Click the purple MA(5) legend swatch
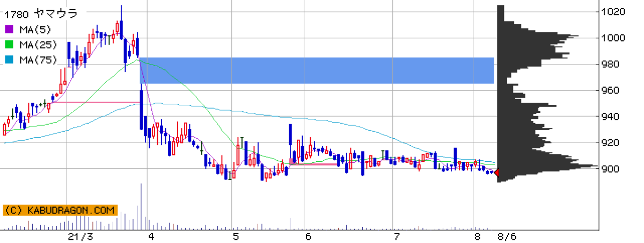 pyautogui.click(x=9, y=28)
